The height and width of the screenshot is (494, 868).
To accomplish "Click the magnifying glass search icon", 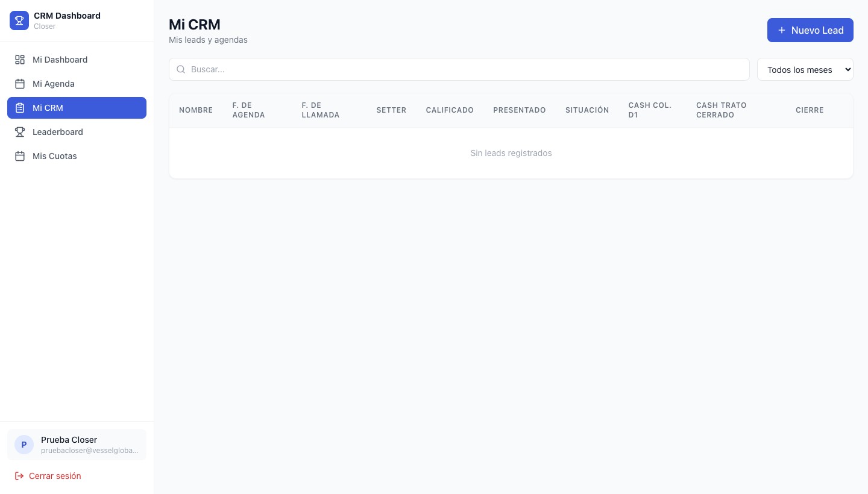I will [x=181, y=69].
